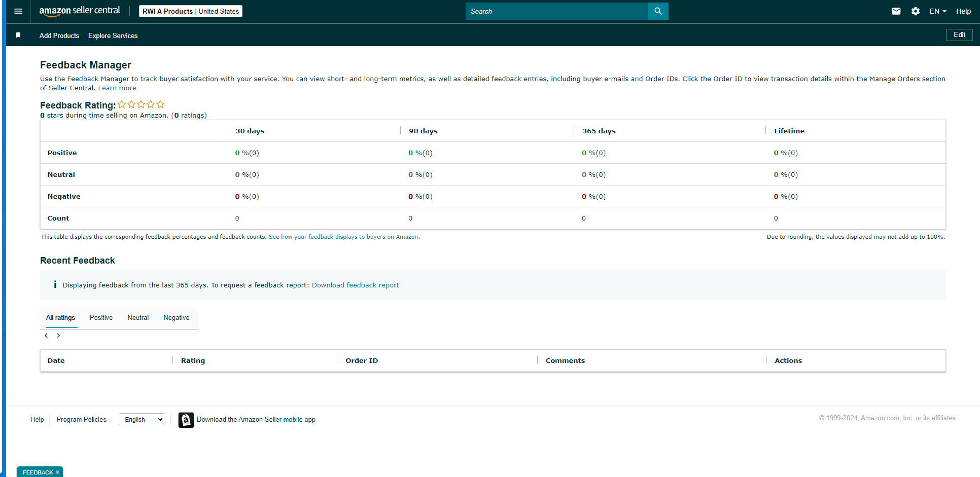The image size is (980, 477).
Task: Switch to the Negative ratings tab
Action: coord(177,317)
